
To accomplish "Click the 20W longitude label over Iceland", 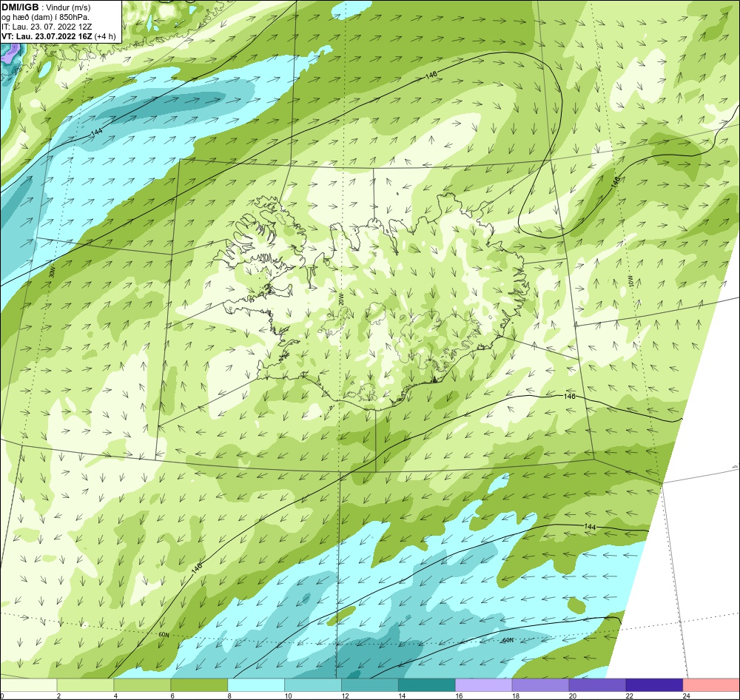I will 341,298.
